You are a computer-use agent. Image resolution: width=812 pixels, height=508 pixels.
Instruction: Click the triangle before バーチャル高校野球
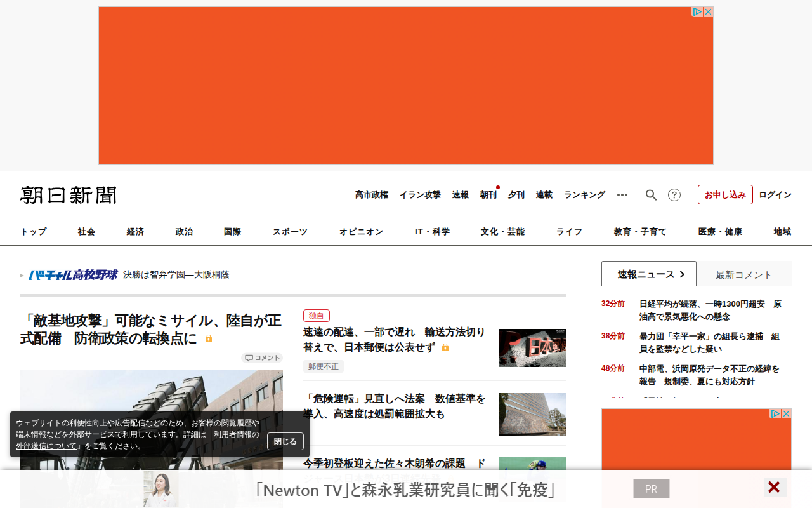[x=22, y=274]
